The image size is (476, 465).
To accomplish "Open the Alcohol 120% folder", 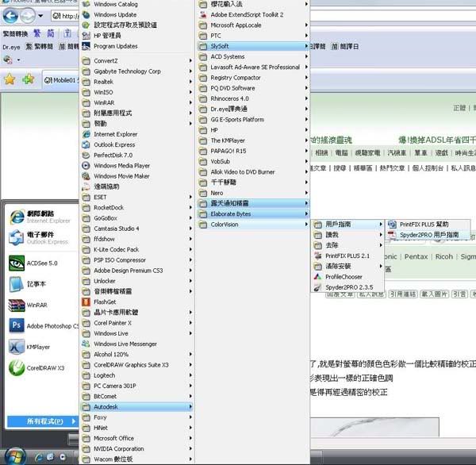I will [x=137, y=354].
